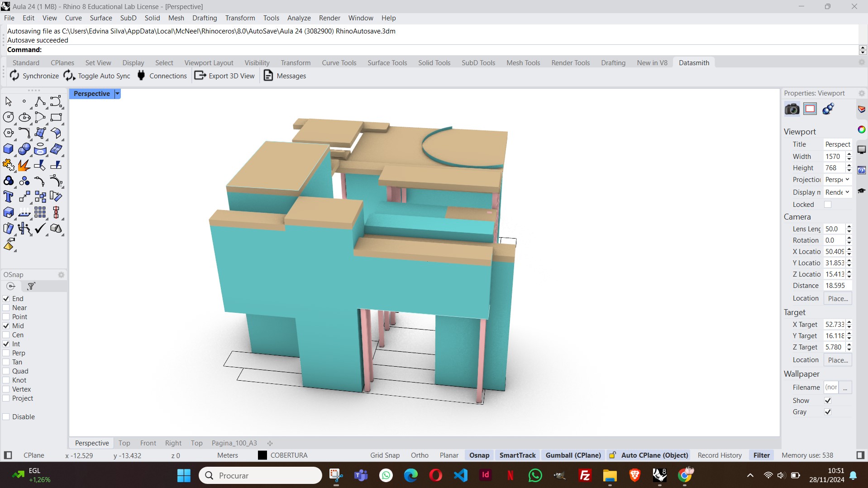Click the Windows search box
The height and width of the screenshot is (488, 868).
[260, 475]
